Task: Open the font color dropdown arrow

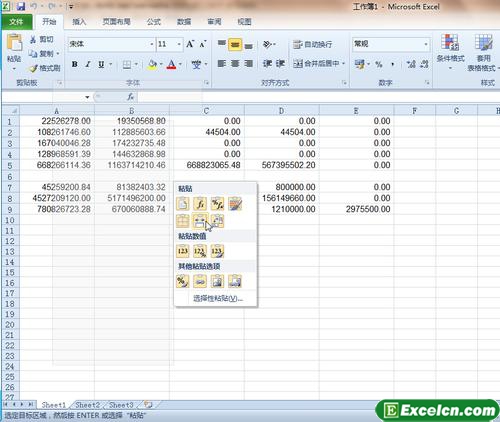Action: [181, 64]
